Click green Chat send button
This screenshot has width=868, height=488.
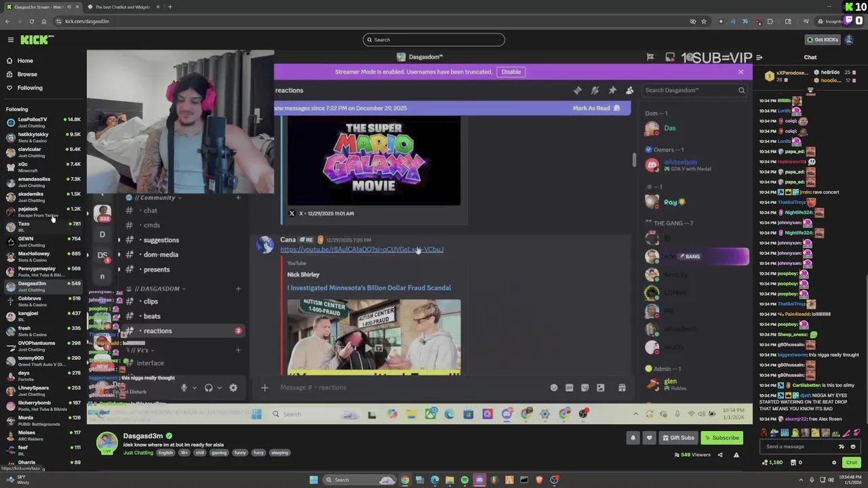click(x=852, y=463)
